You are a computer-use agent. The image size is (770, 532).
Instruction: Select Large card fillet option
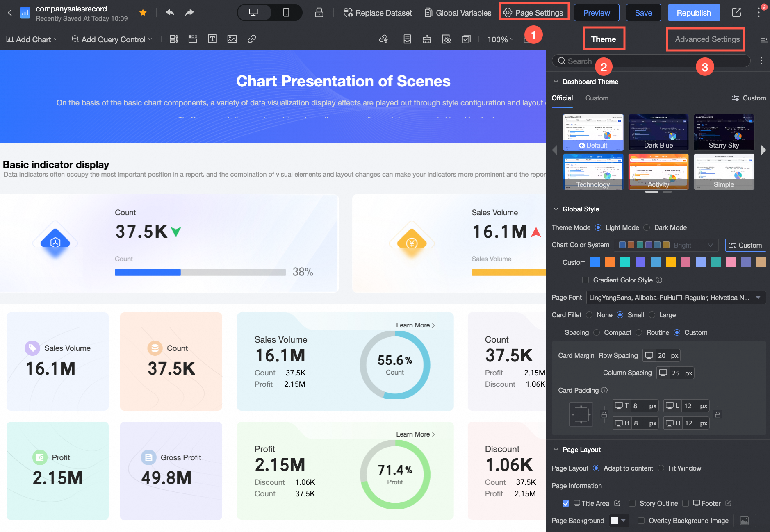click(x=652, y=315)
